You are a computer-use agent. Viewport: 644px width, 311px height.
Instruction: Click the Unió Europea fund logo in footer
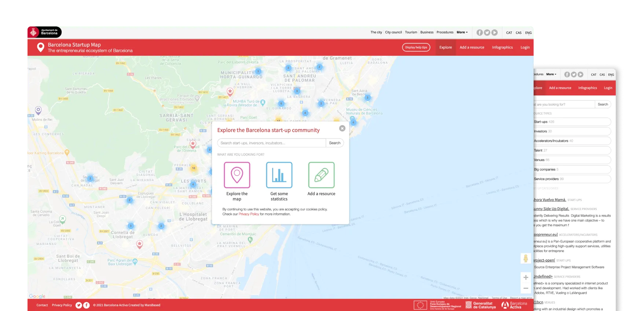tap(438, 305)
